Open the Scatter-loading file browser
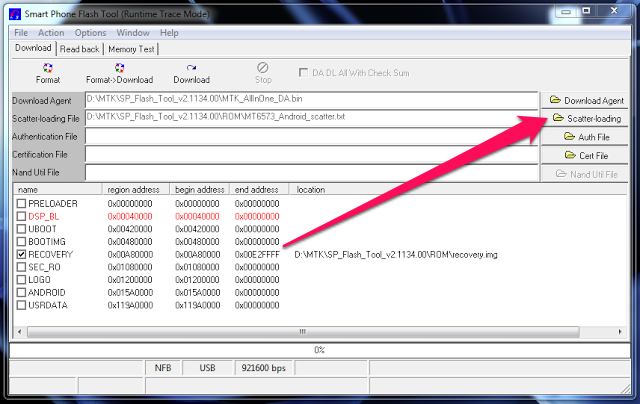The width and height of the screenshot is (640, 404). tap(585, 118)
